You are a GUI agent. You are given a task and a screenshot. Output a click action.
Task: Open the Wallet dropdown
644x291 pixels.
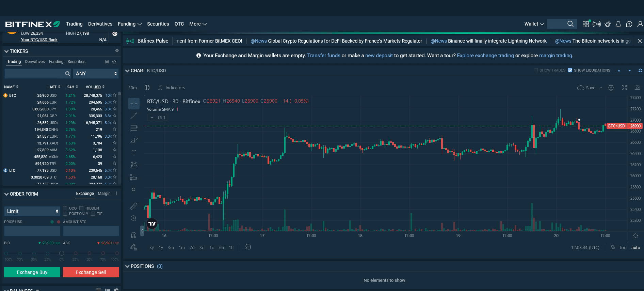point(534,24)
